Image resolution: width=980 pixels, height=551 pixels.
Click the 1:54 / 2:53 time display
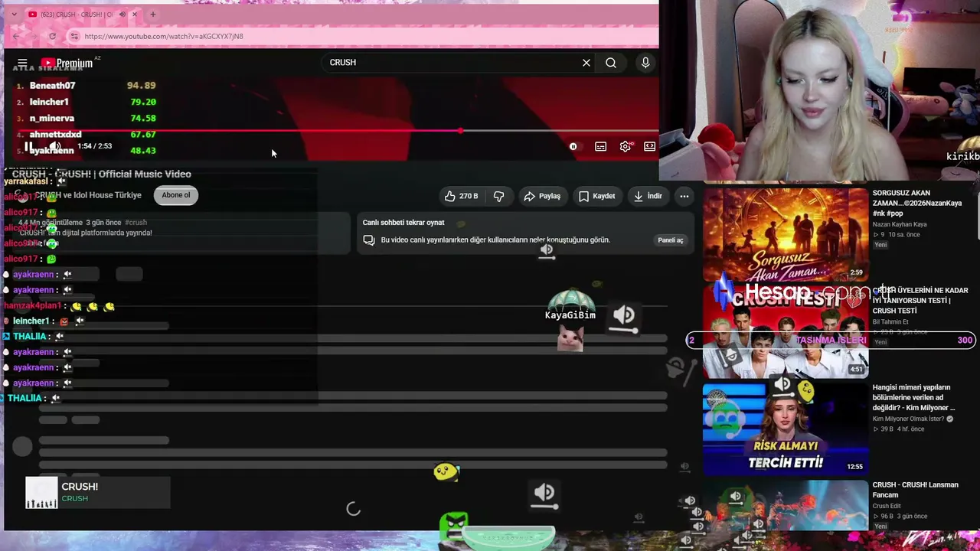(95, 146)
